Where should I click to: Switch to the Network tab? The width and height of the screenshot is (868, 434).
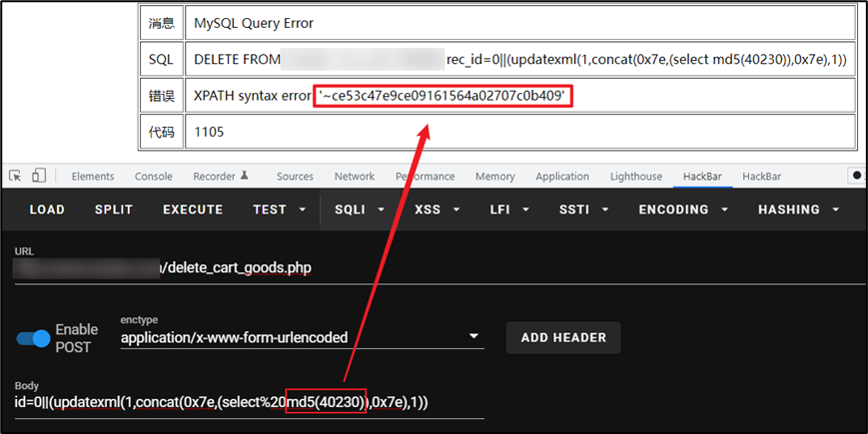pyautogui.click(x=355, y=177)
